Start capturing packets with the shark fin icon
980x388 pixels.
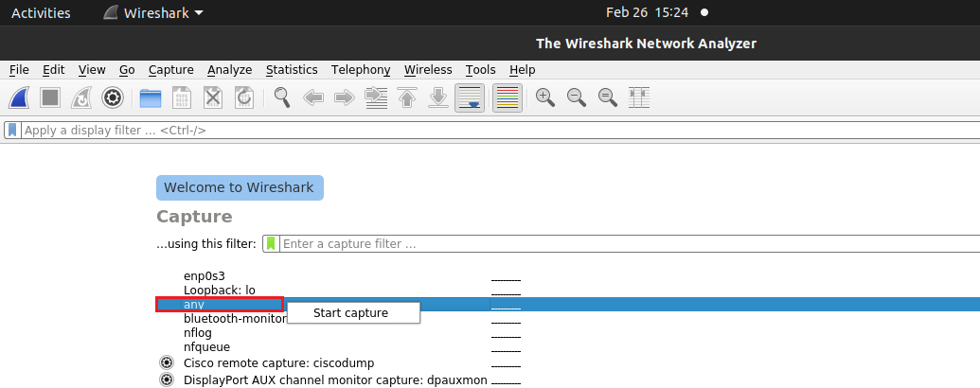(x=22, y=97)
